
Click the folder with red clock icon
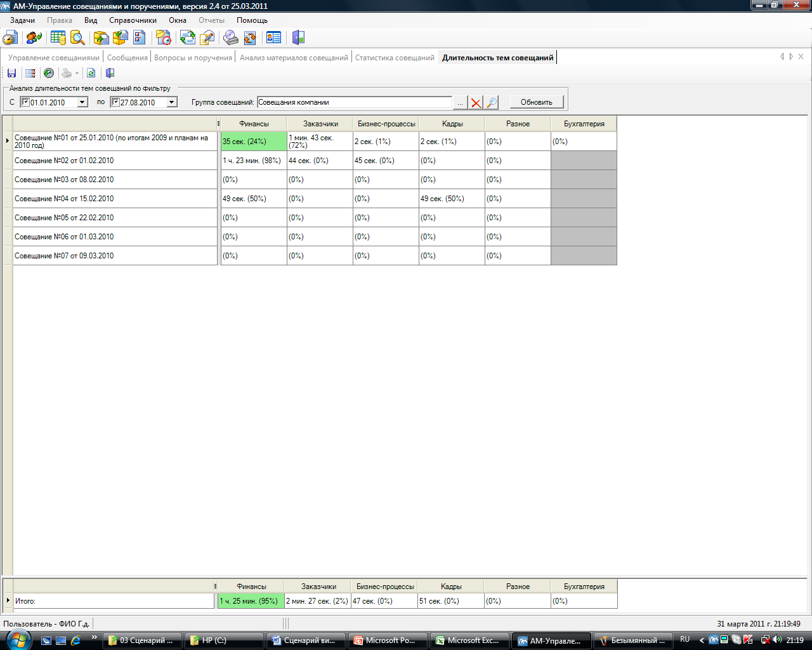(x=163, y=38)
